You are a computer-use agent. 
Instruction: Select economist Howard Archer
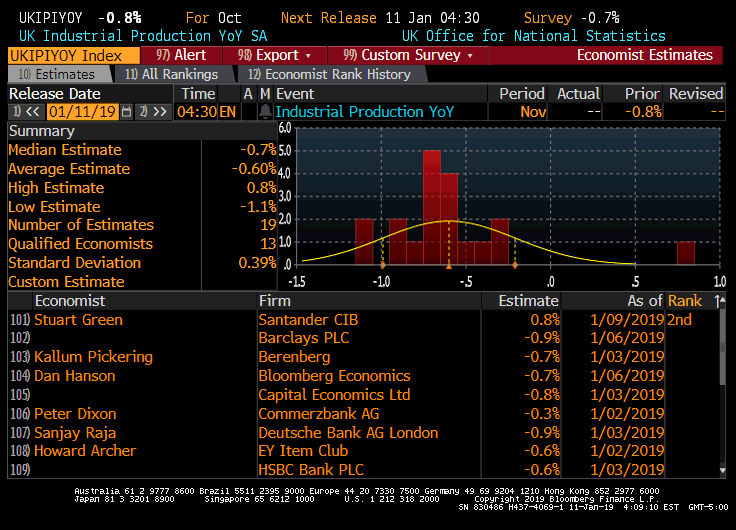pyautogui.click(x=85, y=451)
